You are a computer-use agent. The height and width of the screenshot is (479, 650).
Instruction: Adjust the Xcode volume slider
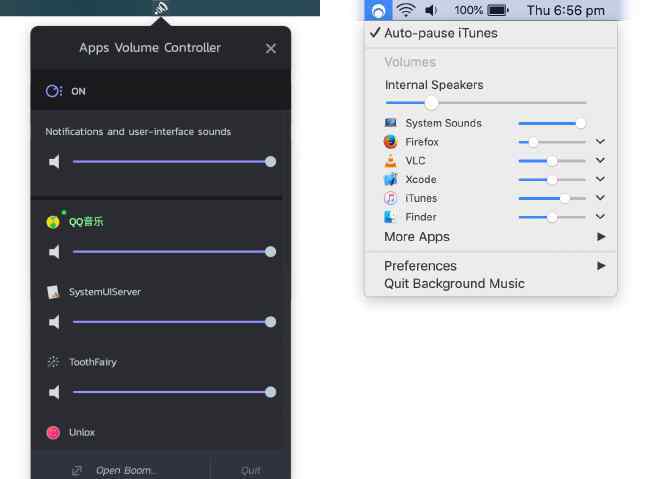coord(552,180)
